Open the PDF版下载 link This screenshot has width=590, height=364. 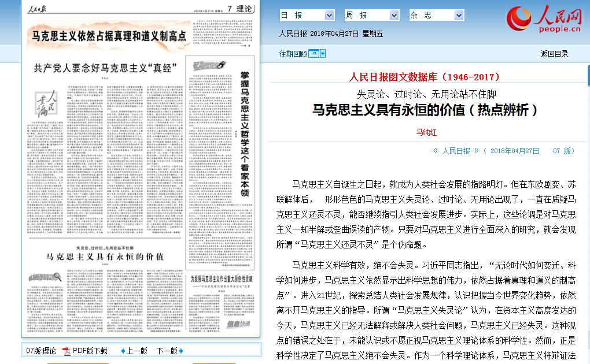point(90,351)
